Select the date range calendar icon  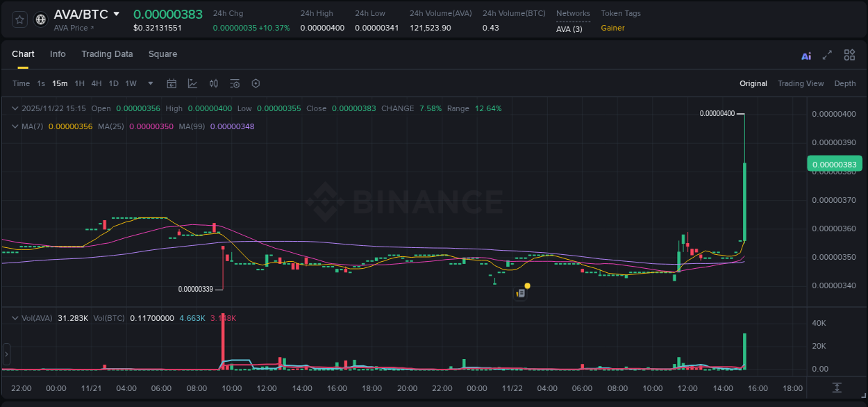pos(172,83)
